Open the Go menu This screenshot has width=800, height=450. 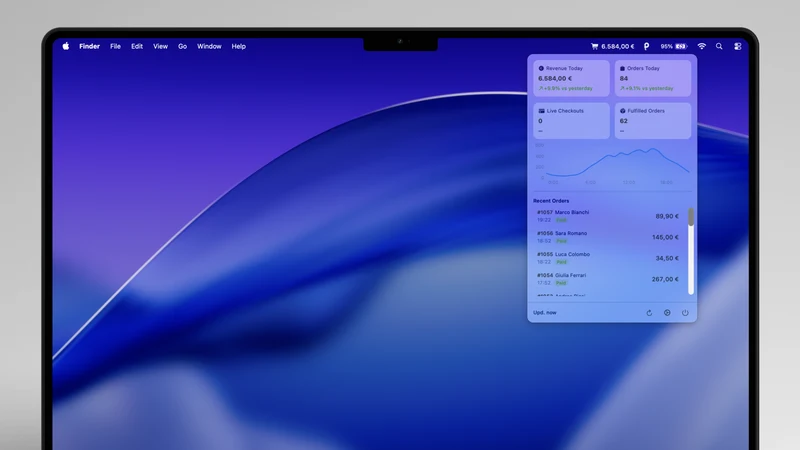(x=182, y=46)
